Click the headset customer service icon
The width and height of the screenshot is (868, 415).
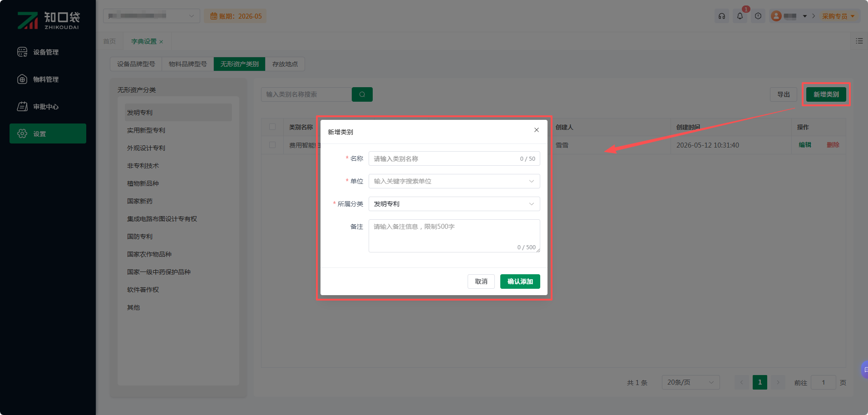[x=721, y=16]
